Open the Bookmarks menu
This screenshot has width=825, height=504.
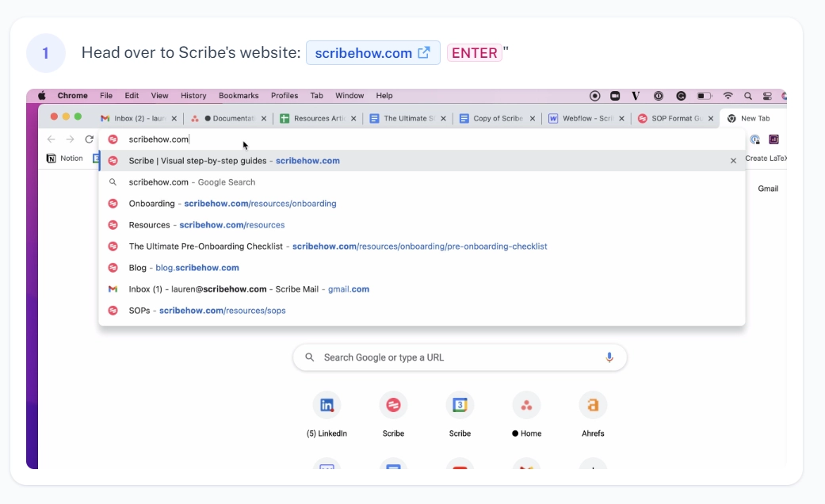pos(239,96)
